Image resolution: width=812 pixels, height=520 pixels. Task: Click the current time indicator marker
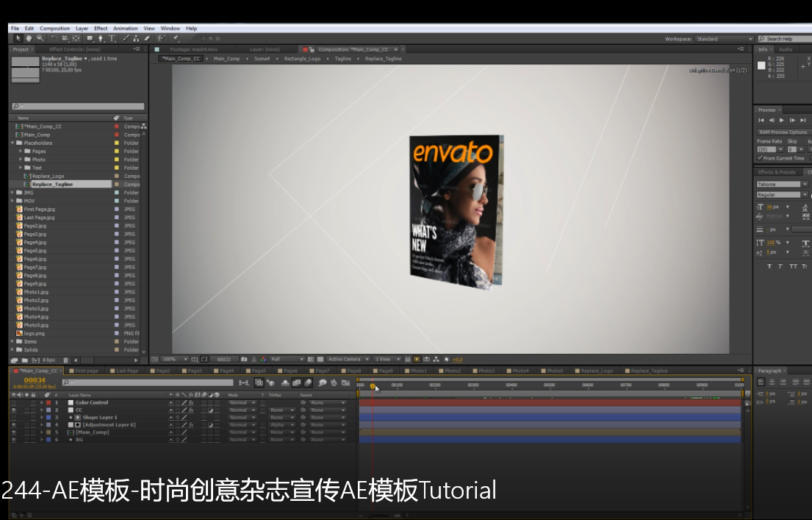tap(373, 386)
